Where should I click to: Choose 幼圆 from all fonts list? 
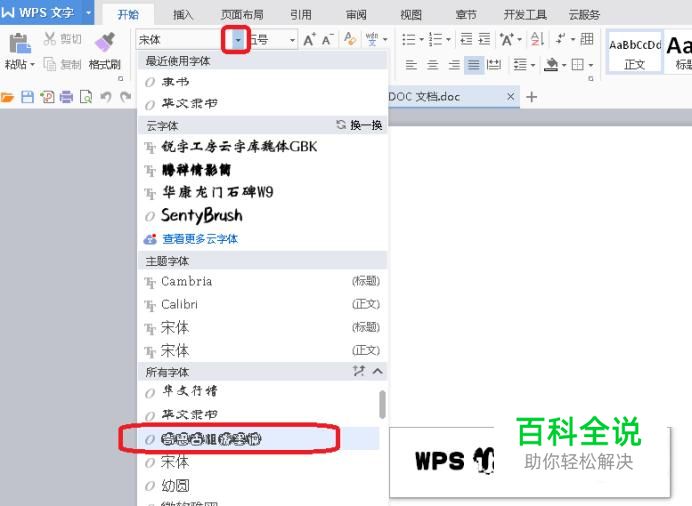[x=259, y=485]
